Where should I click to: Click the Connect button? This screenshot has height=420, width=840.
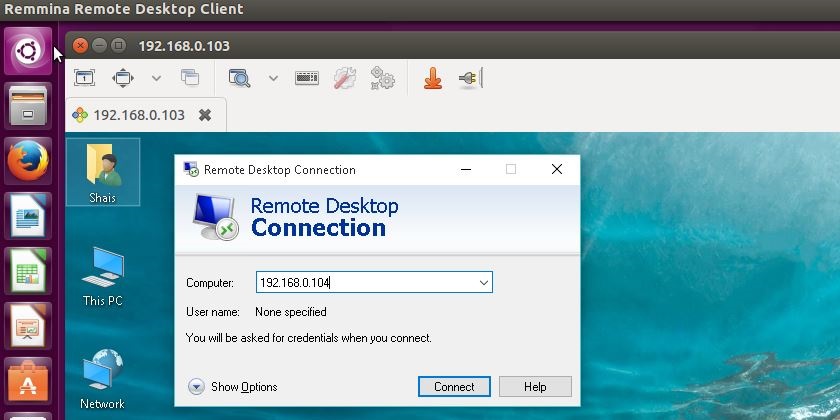(x=454, y=387)
